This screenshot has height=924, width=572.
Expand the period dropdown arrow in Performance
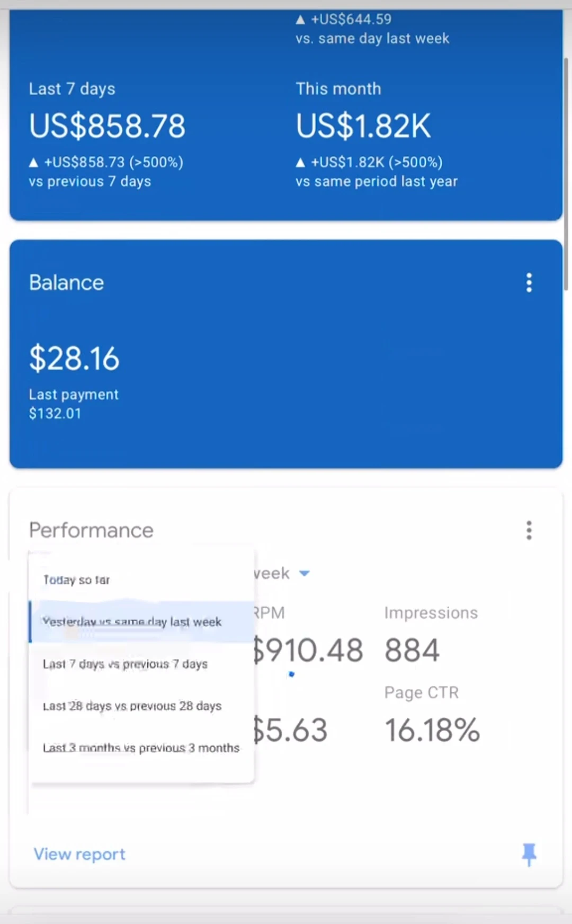[305, 573]
